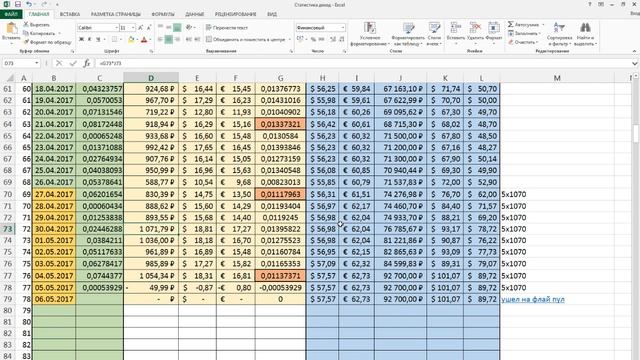Toggle Italic (К) formatting
Screen dimensions: 640x360
click(89, 39)
